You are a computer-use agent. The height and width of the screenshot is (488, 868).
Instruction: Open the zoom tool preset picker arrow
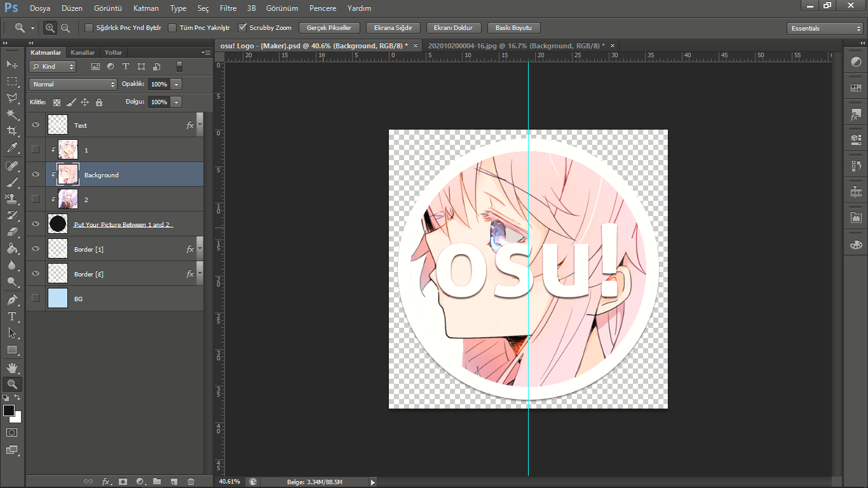coord(32,29)
